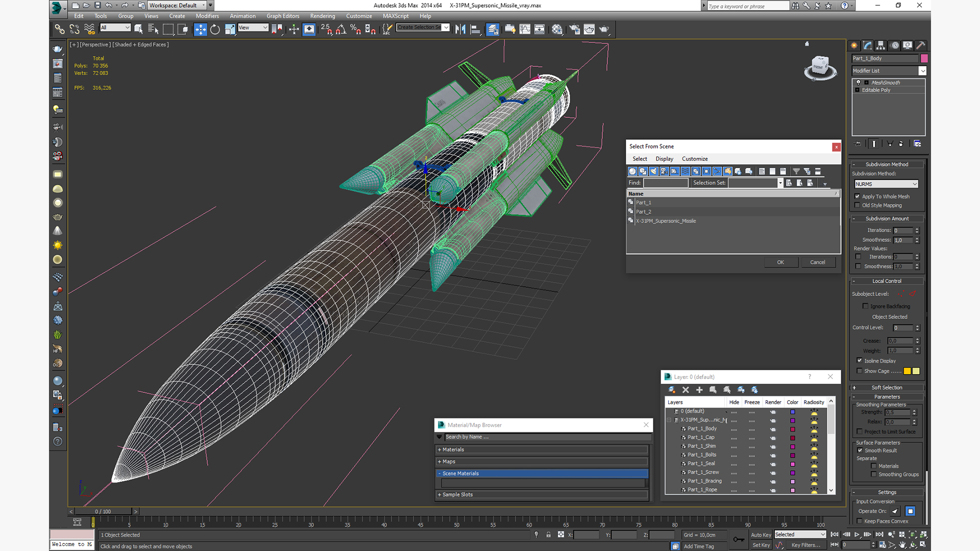Toggle Display Space Warps filter in Select From Scene
Image resolution: width=980 pixels, height=551 pixels.
(x=685, y=171)
